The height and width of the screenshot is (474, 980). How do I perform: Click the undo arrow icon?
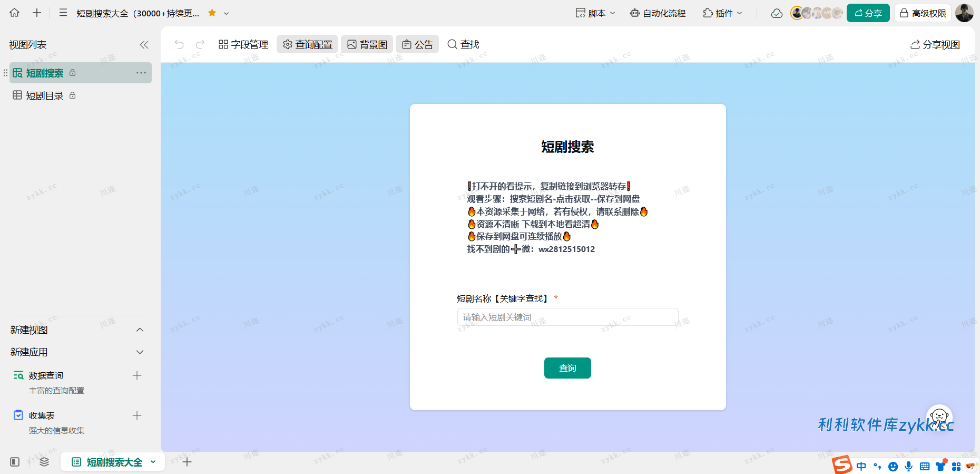click(179, 44)
